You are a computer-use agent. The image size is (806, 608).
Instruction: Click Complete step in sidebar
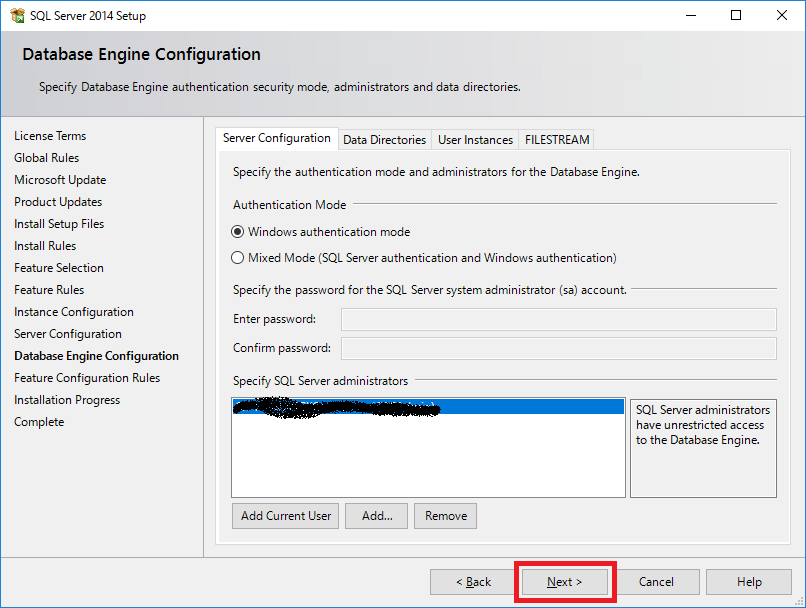[x=39, y=422]
